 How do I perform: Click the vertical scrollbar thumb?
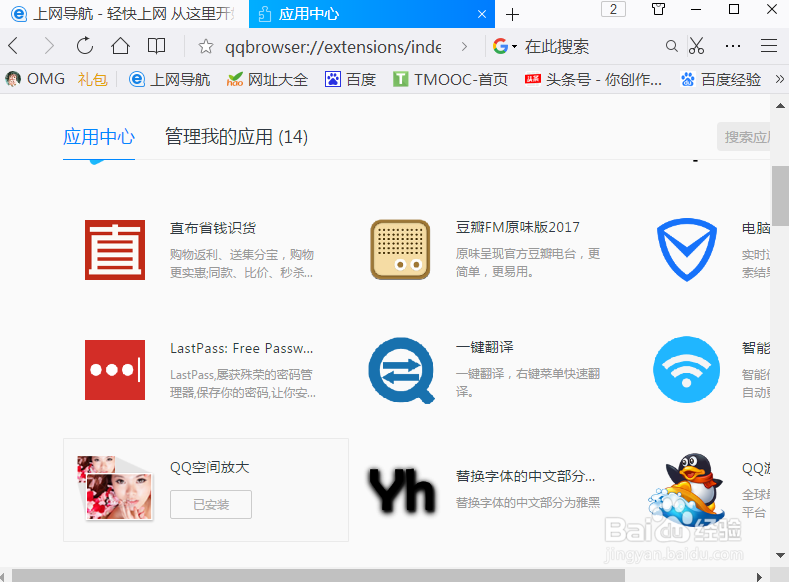tap(780, 195)
